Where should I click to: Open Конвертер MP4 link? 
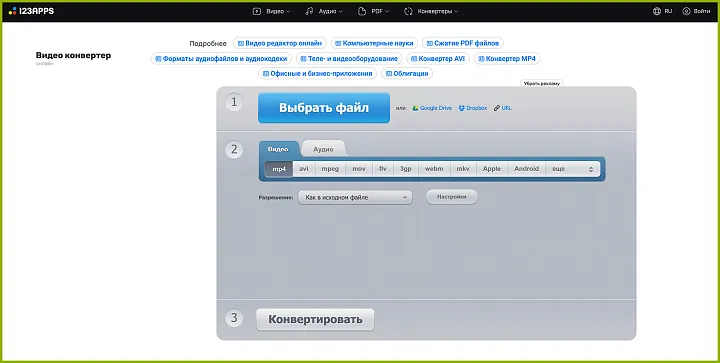tap(507, 59)
